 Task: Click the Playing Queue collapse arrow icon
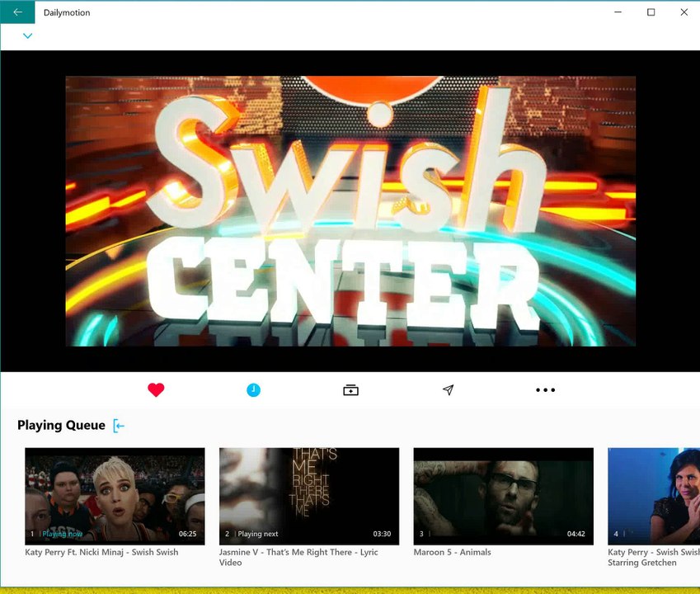[119, 426]
